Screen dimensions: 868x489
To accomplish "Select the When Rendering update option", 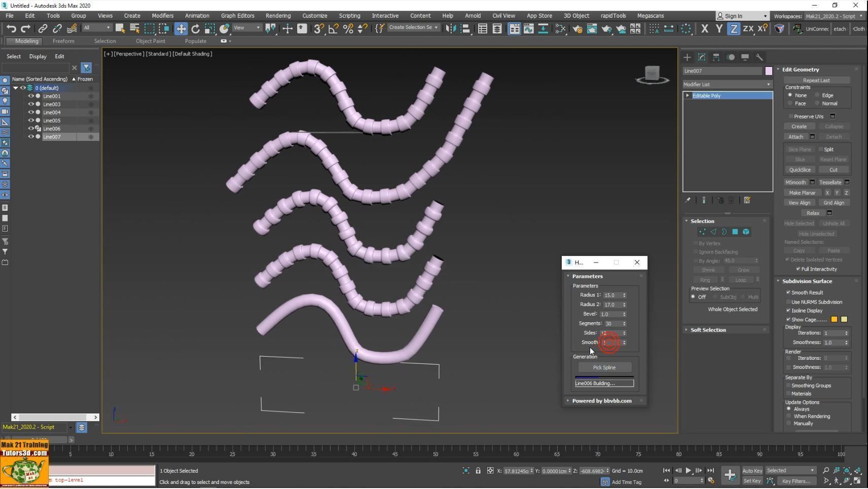I will [x=788, y=416].
